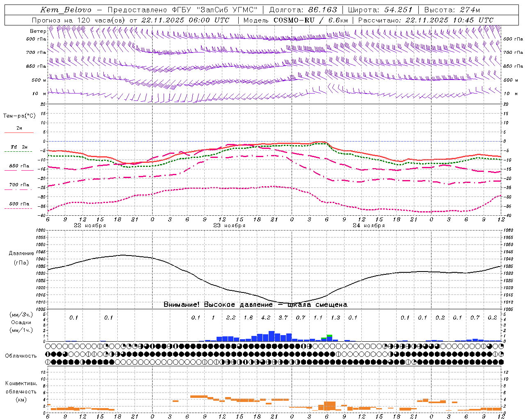Click the Долгота: 86.163 value
Viewport: 525px width, 420px height.
(303, 10)
